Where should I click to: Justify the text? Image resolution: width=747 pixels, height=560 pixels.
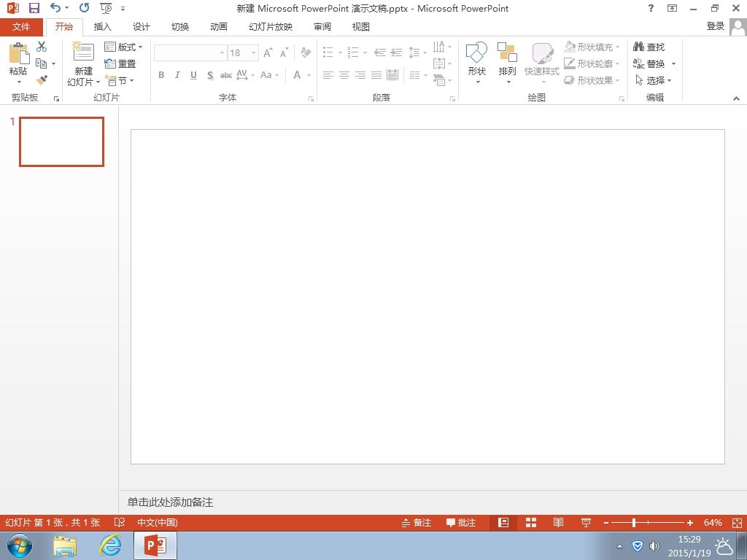click(376, 75)
